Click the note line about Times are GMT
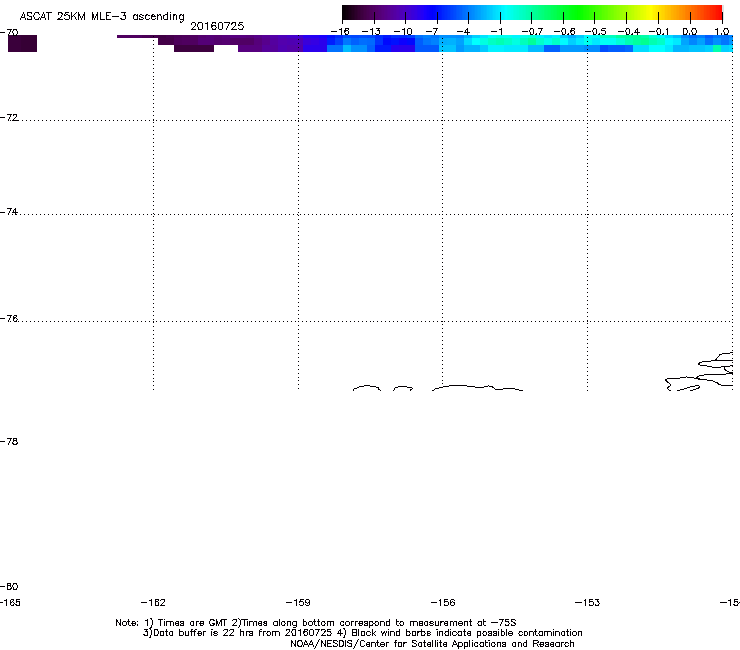The width and height of the screenshot is (740, 650). tap(316, 623)
